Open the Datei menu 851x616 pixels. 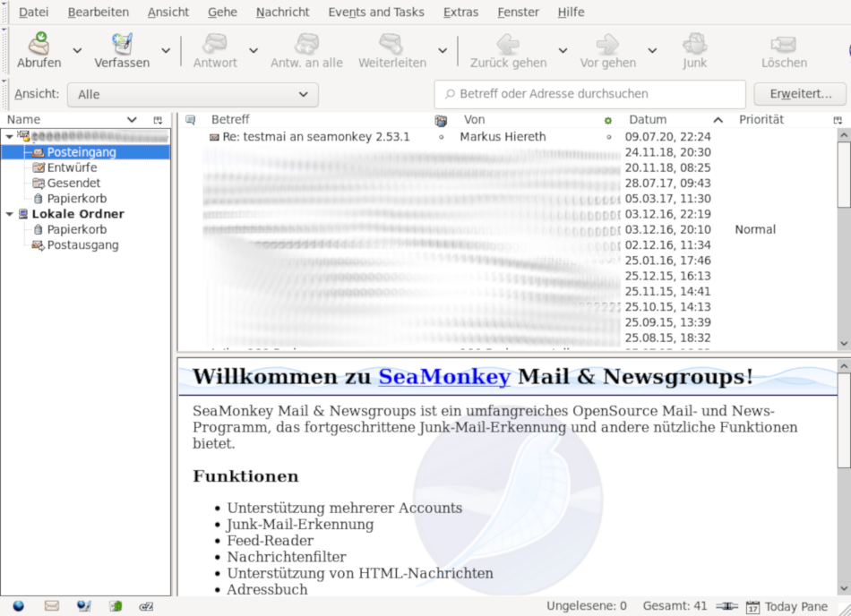34,12
